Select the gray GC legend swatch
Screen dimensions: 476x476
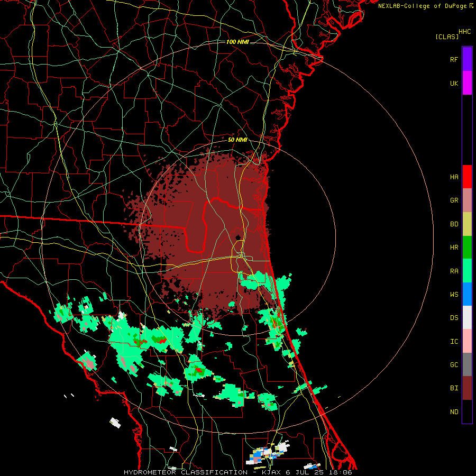point(467,364)
